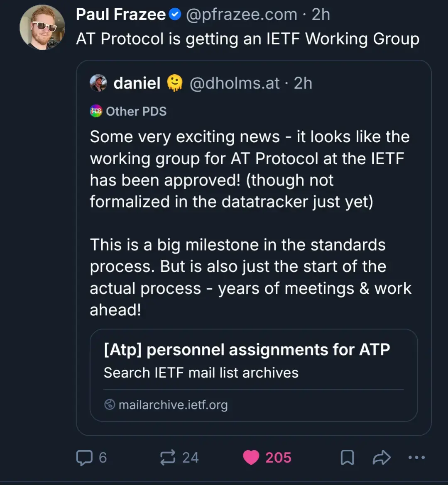This screenshot has width=448, height=485.
Task: Click the repost arrows icon
Action: (168, 458)
